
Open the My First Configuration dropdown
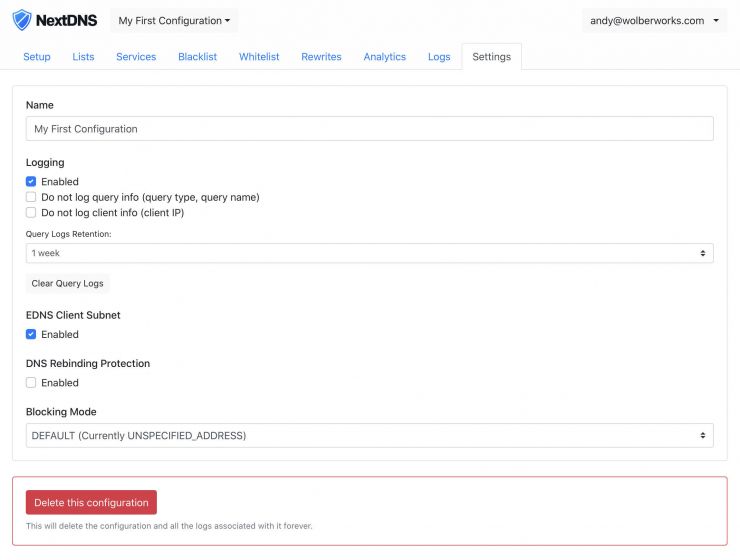pos(174,21)
